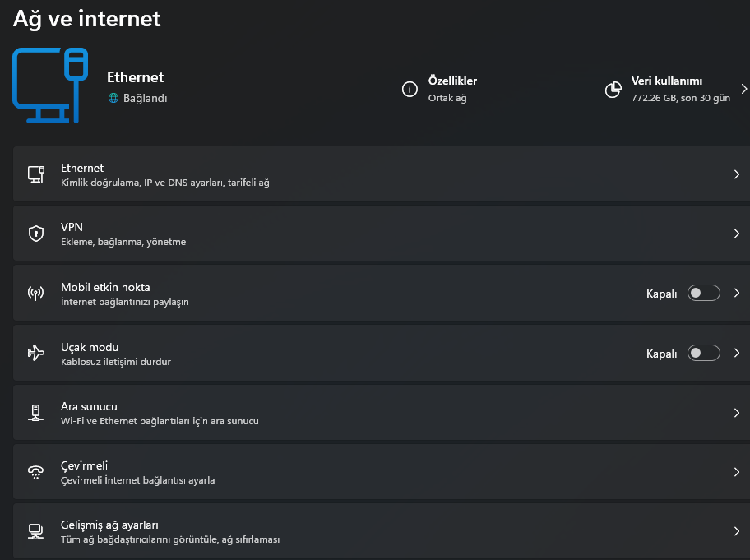
Task: Click the Uçak modu airplane icon
Action: 35,354
